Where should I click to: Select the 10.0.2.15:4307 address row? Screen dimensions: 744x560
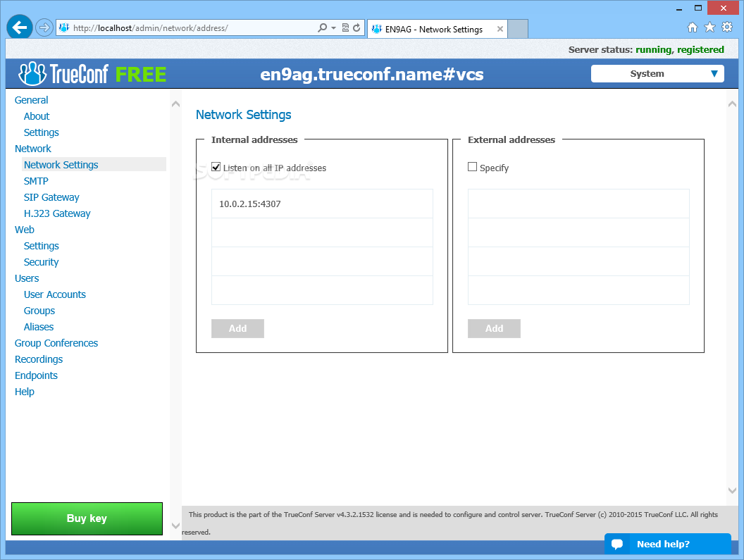click(322, 204)
